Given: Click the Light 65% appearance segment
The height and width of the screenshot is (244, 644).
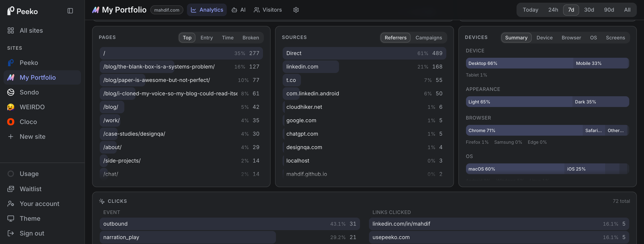Looking at the screenshot, I should [x=519, y=102].
